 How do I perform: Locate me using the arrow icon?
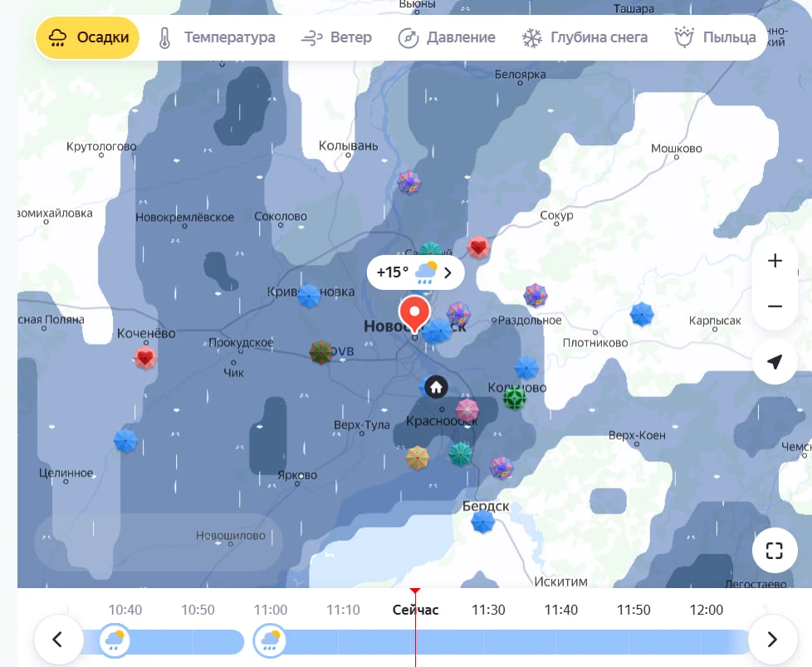tap(775, 362)
